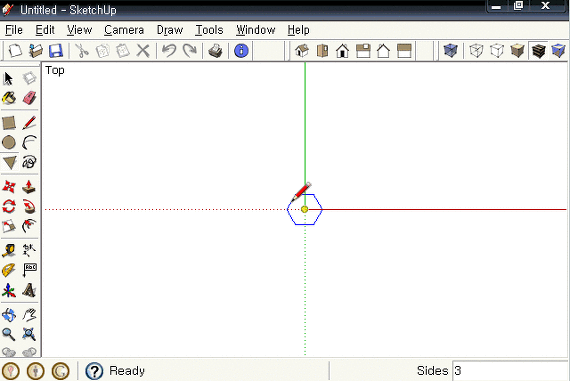Switch to Back view outline icon
570x381 pixels.
(383, 51)
